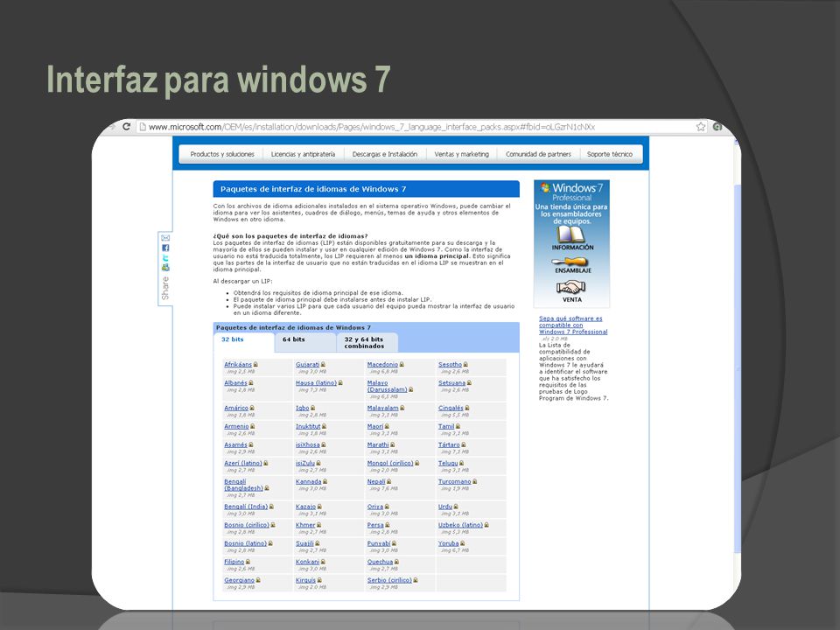Screen dimensions: 840x630
Task: Click the lock icon beside Quechua
Action: [396, 562]
